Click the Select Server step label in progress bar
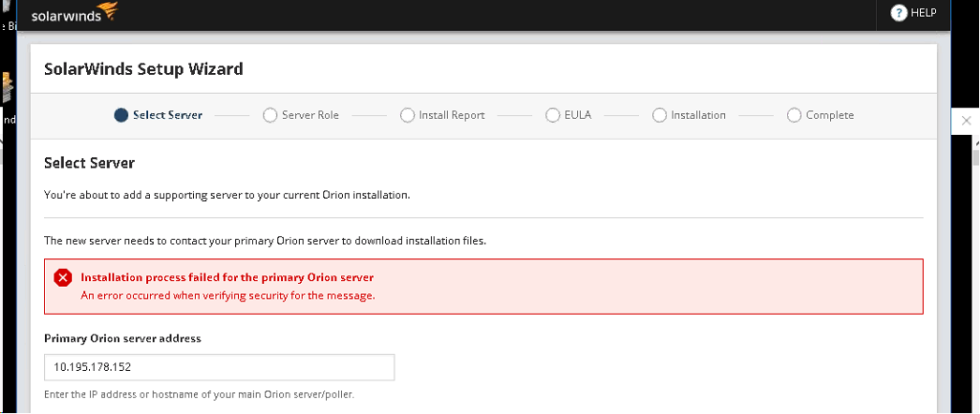Viewport: 980px width, 414px height. (x=168, y=115)
